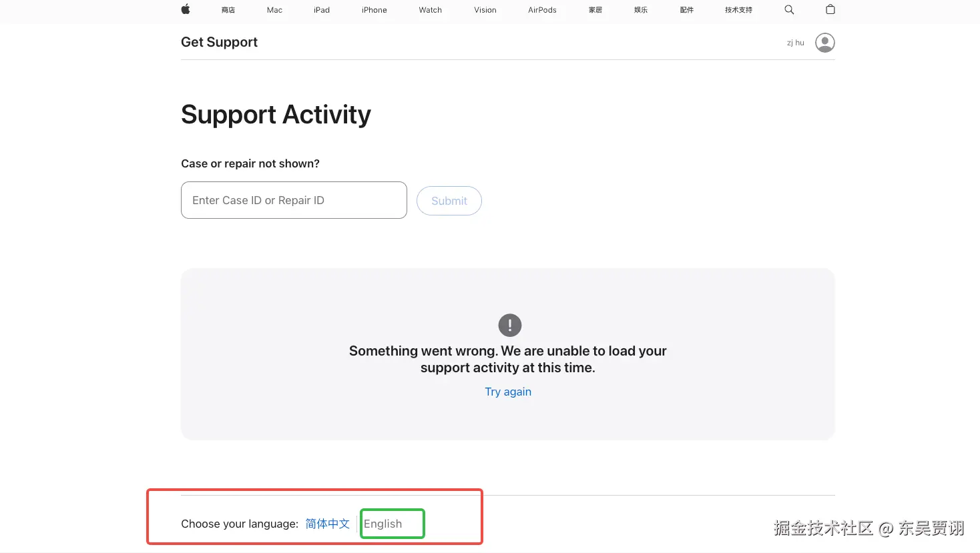Open the iPhone navigation item
Viewport: 980px width, 553px height.
pyautogui.click(x=375, y=10)
